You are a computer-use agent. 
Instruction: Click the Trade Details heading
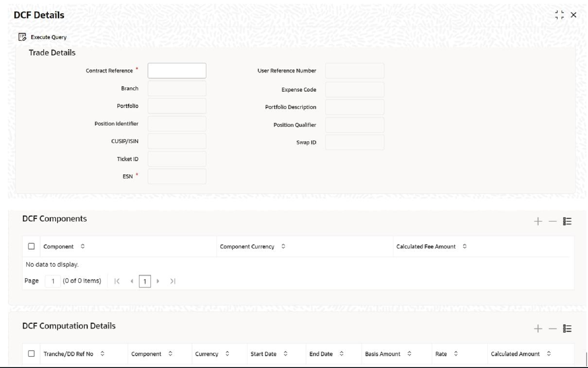point(52,52)
